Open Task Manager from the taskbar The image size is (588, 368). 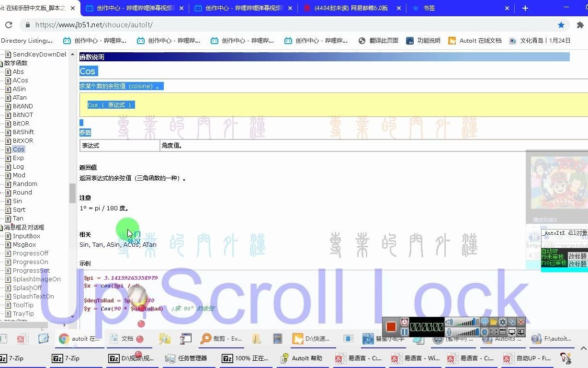point(186,358)
